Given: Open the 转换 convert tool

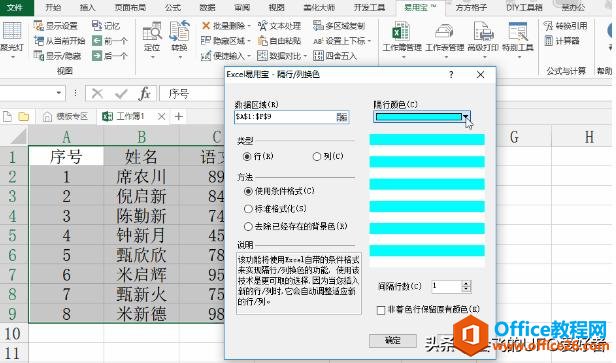Looking at the screenshot, I should tap(179, 39).
